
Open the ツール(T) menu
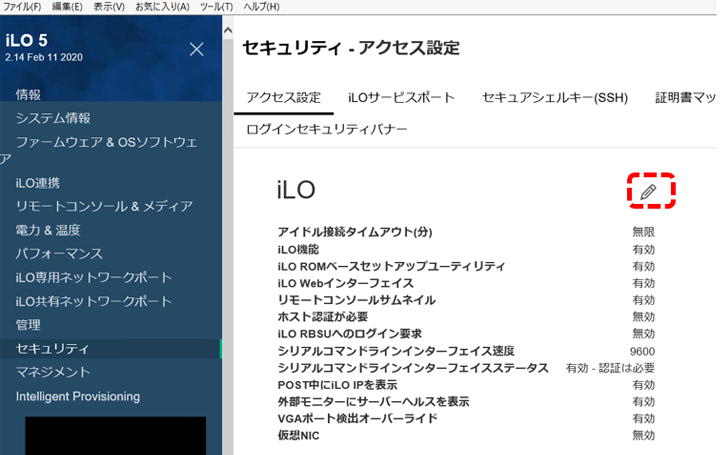point(216,7)
